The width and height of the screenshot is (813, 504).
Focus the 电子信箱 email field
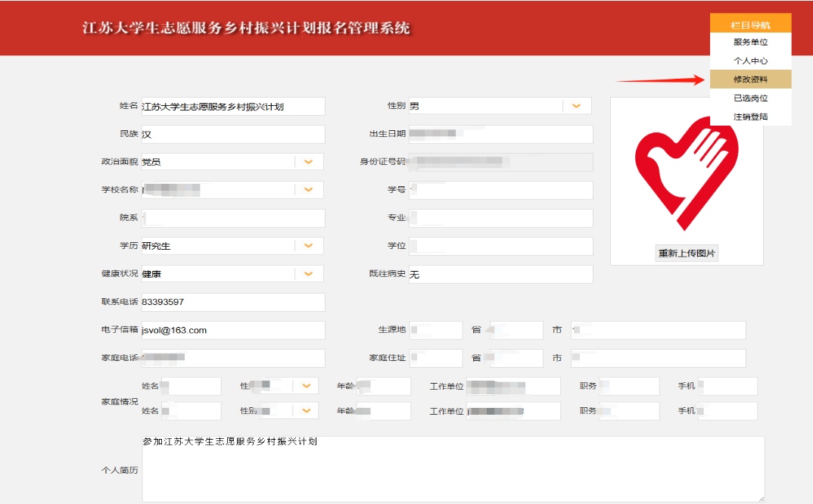click(x=232, y=331)
